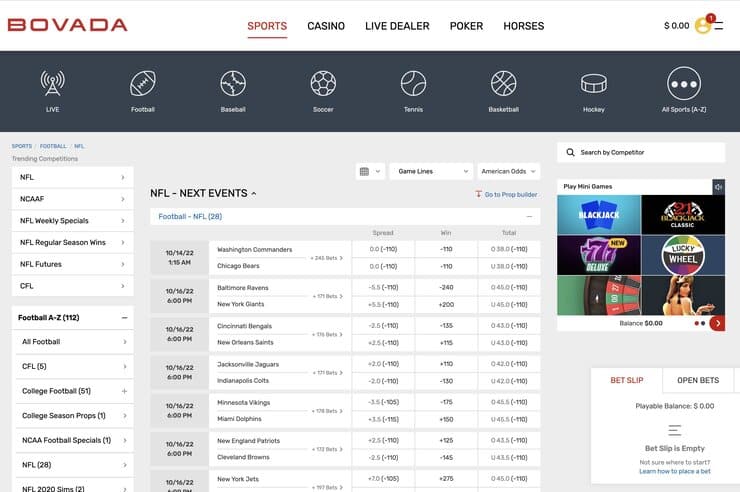Open NFL (28) category
This screenshot has width=740, height=492.
(x=75, y=465)
